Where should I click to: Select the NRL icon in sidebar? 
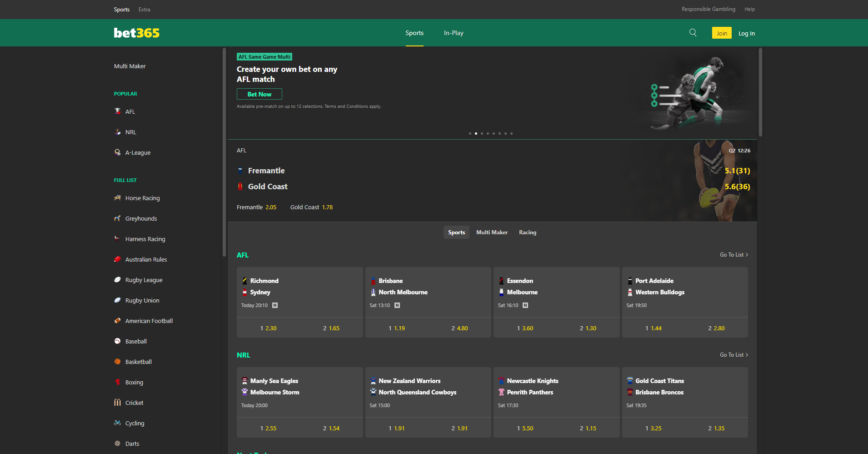point(118,132)
